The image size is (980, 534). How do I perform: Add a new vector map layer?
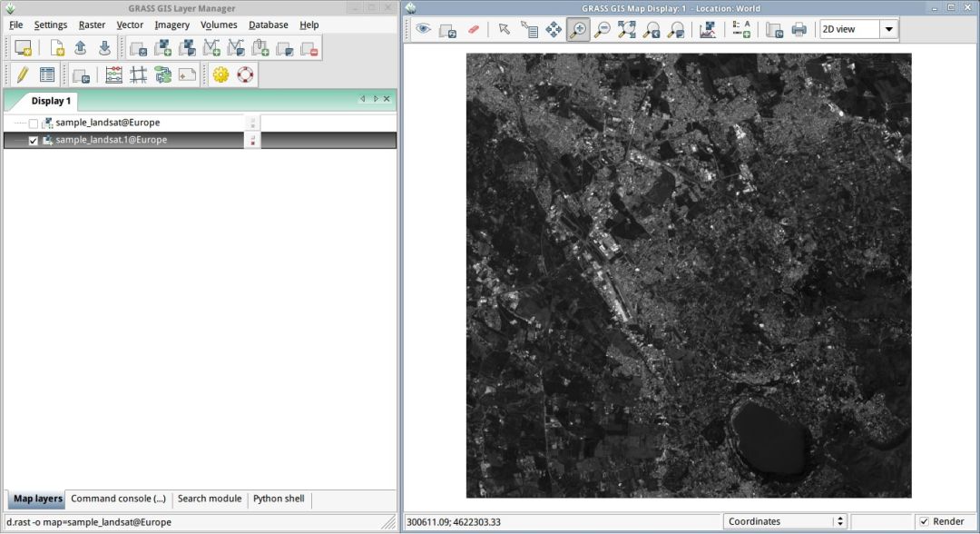[x=210, y=47]
